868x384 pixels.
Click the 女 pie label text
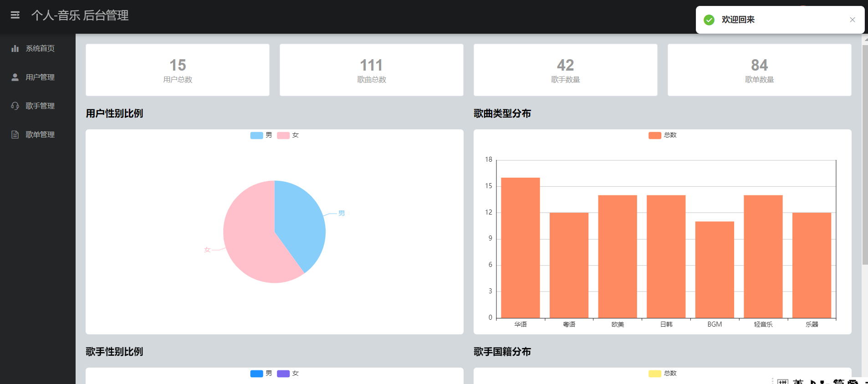(207, 250)
